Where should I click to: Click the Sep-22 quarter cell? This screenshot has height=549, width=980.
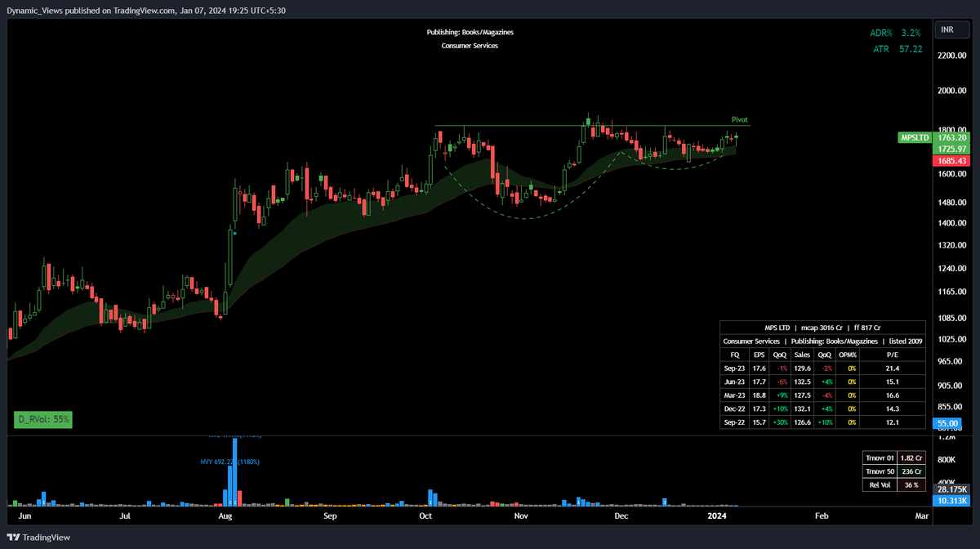coord(734,422)
